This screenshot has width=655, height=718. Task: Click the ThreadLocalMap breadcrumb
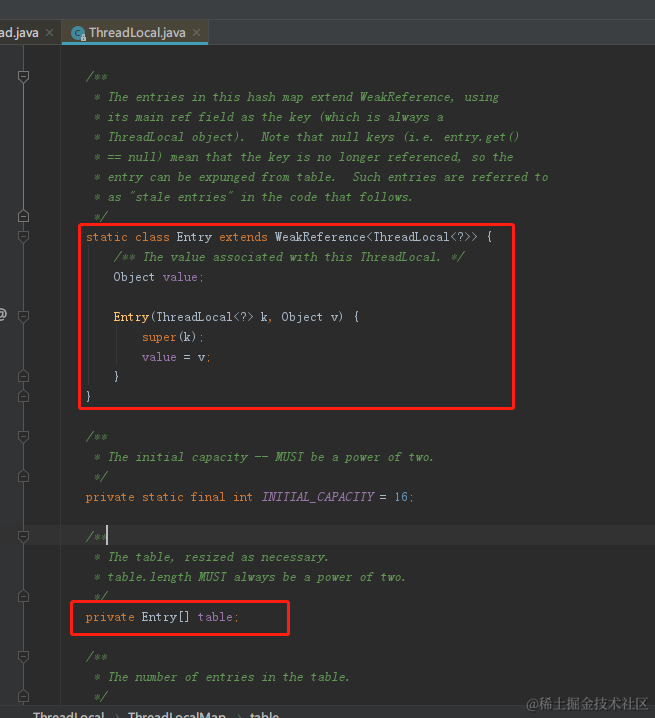point(177,714)
